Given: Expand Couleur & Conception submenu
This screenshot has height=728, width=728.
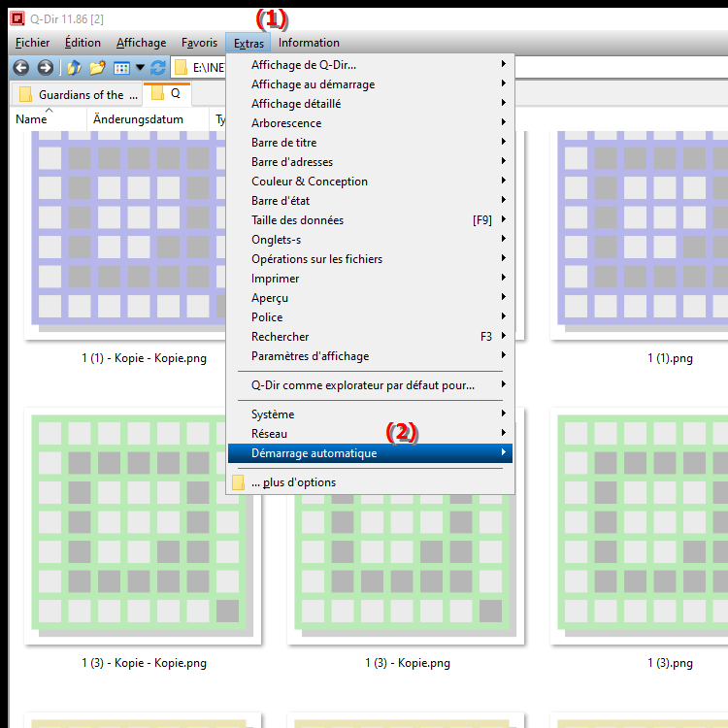Looking at the screenshot, I should click(x=370, y=182).
